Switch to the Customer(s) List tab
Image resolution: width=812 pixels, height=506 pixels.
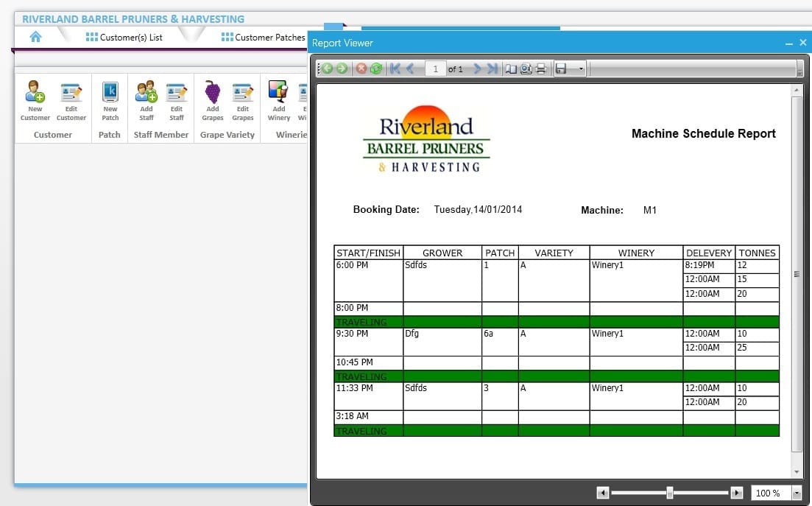coord(124,37)
